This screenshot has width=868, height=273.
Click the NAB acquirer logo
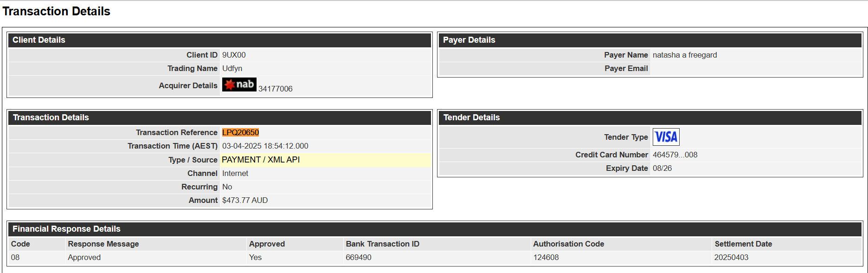(239, 84)
